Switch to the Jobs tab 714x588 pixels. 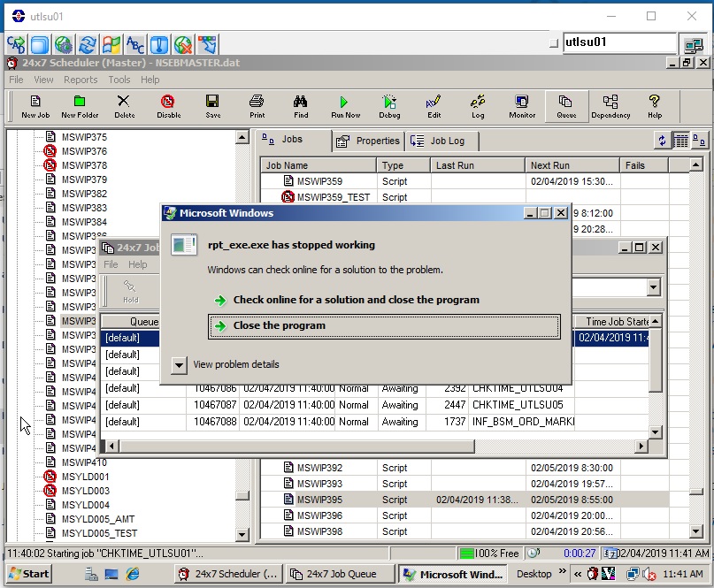coord(294,140)
